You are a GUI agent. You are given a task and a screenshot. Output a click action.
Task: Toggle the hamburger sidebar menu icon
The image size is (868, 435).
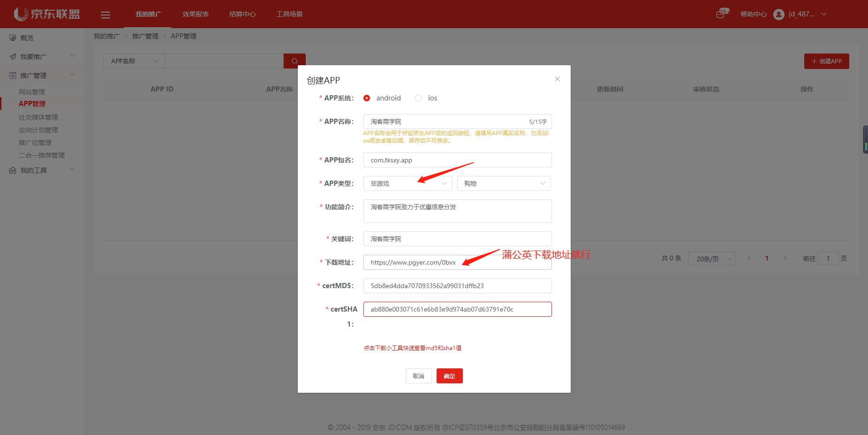(106, 15)
